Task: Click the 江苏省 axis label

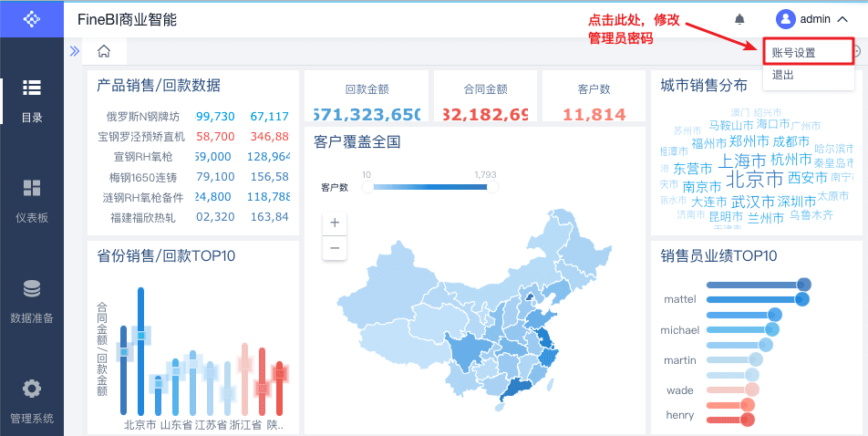Action: click(211, 425)
